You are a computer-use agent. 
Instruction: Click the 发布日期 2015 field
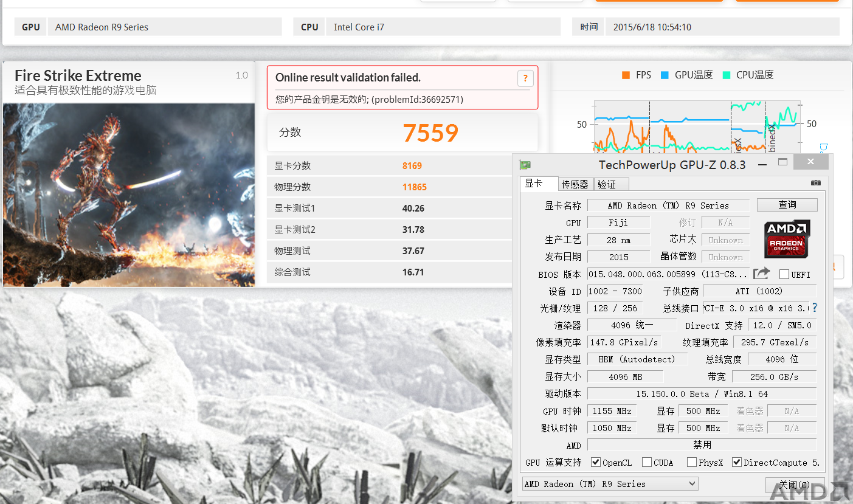click(x=618, y=257)
